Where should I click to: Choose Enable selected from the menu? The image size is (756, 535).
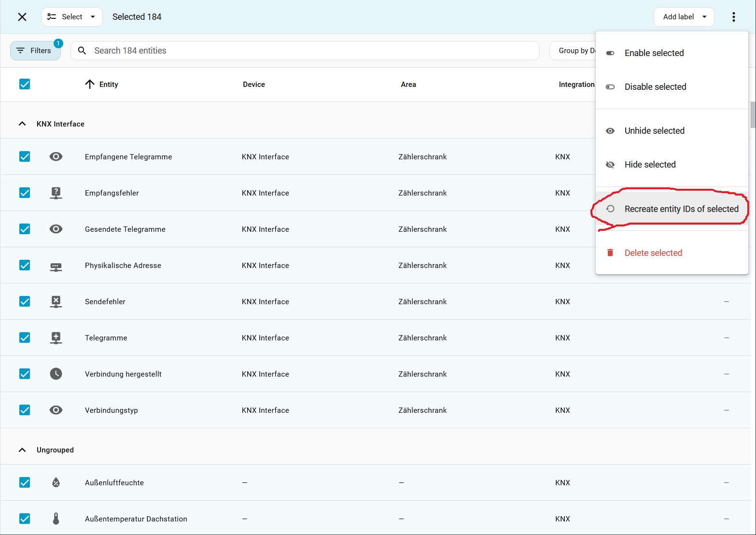pyautogui.click(x=672, y=53)
